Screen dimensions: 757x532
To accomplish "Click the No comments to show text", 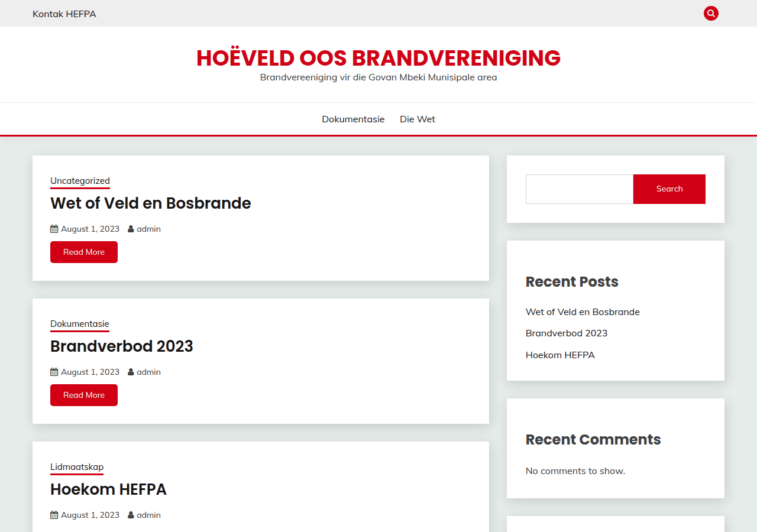I will pos(575,471).
